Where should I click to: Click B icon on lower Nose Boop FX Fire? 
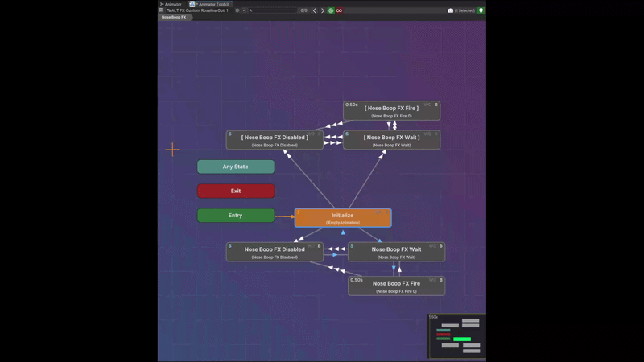(441, 280)
